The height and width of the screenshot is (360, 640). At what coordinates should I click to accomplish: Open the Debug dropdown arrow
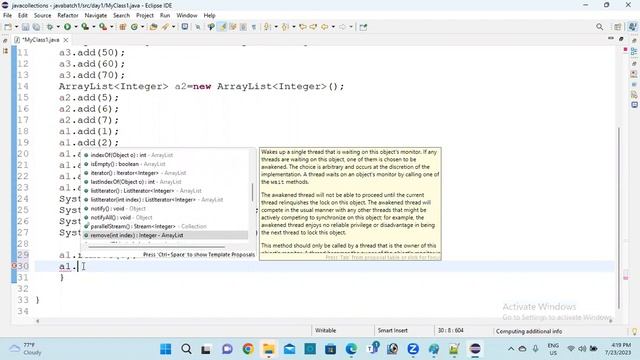point(58,27)
